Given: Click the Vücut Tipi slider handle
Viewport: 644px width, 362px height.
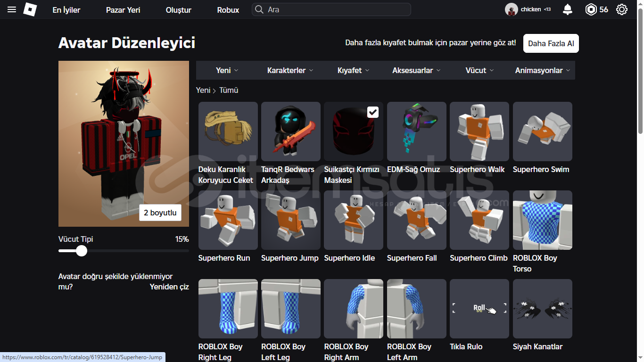Looking at the screenshot, I should 82,251.
